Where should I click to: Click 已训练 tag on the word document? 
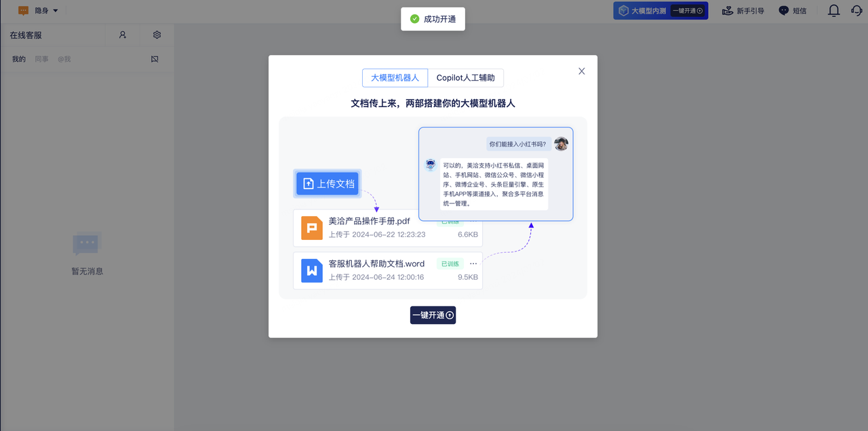450,264
